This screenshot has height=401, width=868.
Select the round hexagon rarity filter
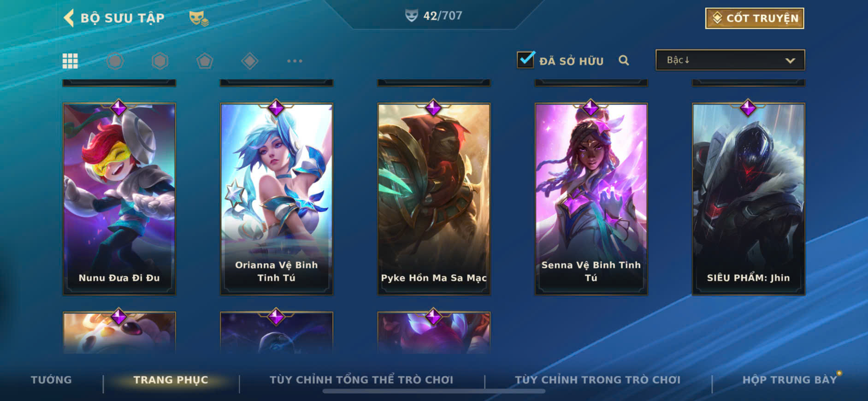[x=115, y=61]
